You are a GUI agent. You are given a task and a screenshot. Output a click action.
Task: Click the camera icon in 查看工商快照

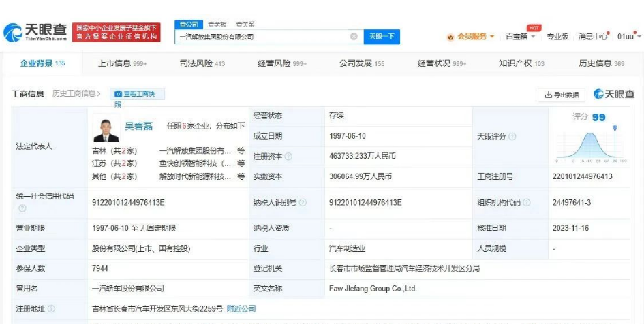[x=119, y=94]
